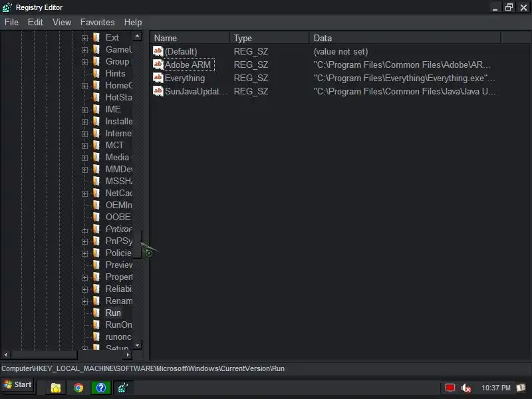Open the Favorites menu

tap(97, 23)
